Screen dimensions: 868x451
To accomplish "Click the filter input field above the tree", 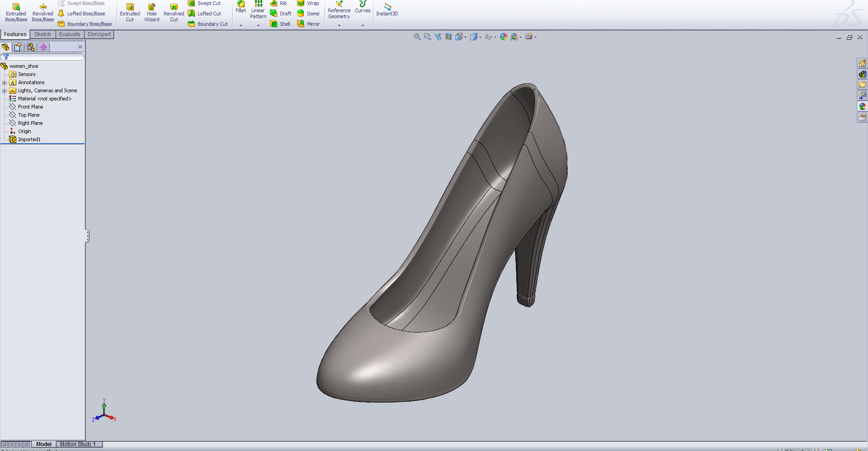I will tap(45, 57).
